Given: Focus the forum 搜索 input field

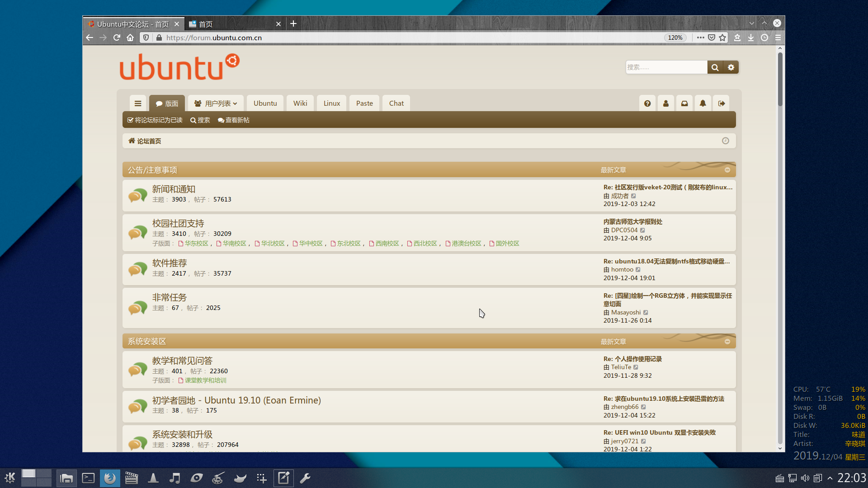Looking at the screenshot, I should 666,67.
